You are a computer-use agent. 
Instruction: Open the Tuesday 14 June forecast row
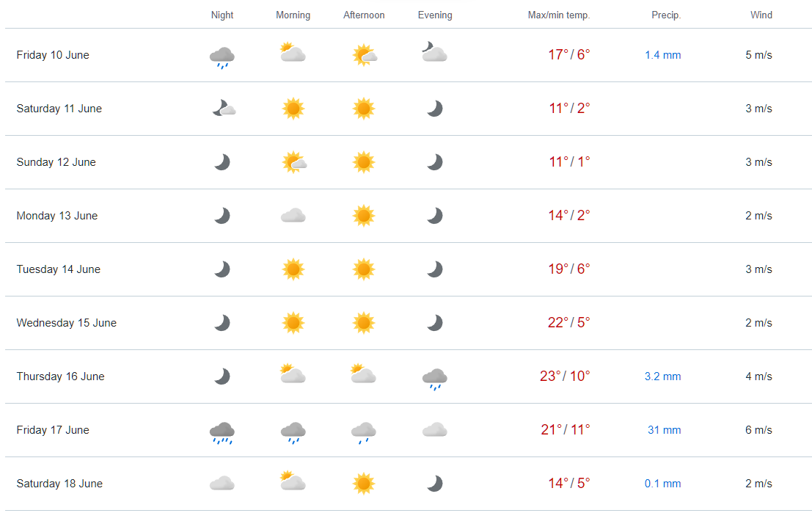pyautogui.click(x=409, y=269)
